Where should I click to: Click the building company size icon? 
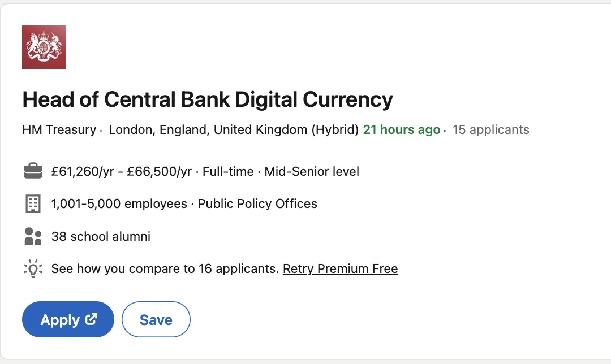33,203
